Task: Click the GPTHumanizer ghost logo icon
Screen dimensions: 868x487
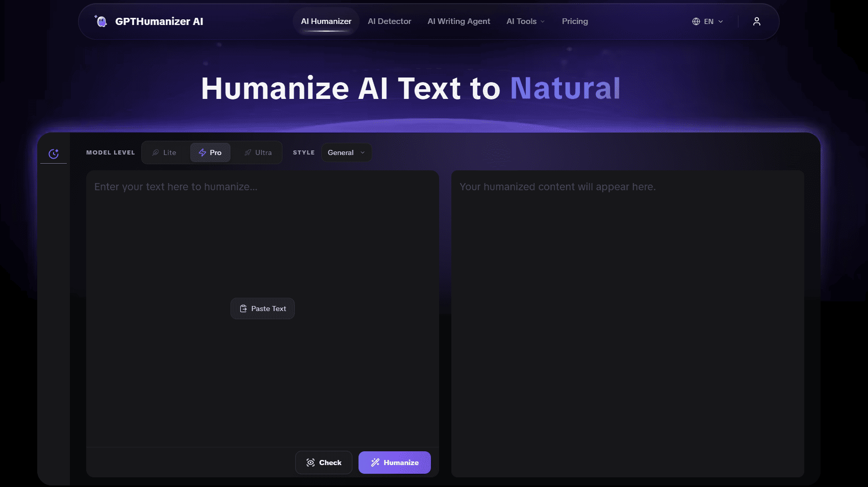Action: pyautogui.click(x=101, y=21)
